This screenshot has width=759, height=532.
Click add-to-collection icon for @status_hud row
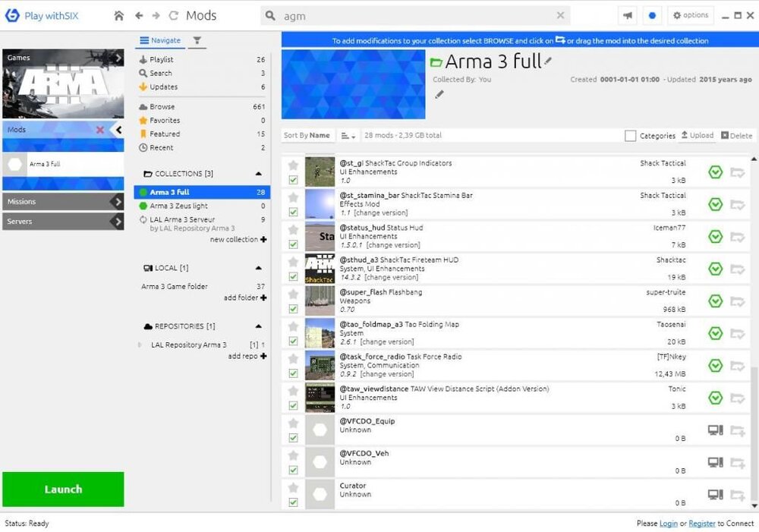point(737,237)
